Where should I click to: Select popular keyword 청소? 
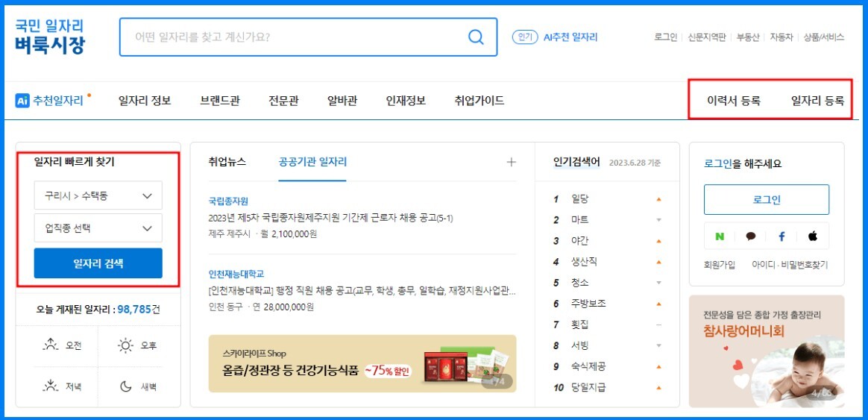click(x=579, y=283)
